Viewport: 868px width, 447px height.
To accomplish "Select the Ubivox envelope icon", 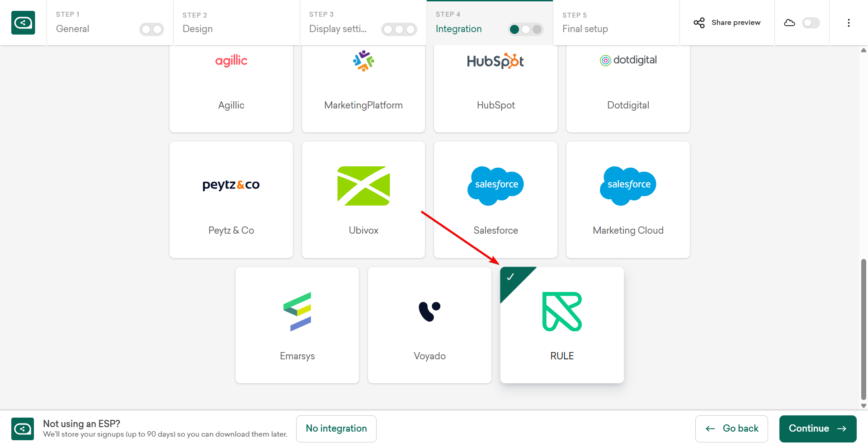I will (x=363, y=186).
